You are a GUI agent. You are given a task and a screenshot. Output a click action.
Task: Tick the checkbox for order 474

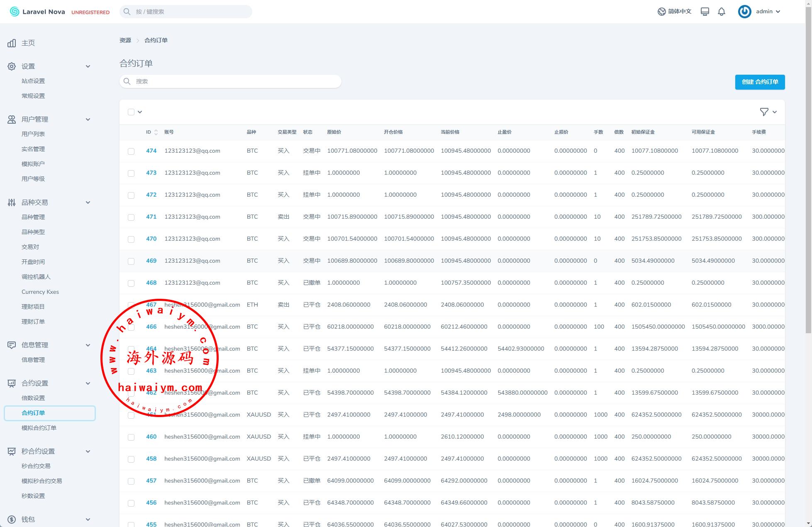pos(131,151)
